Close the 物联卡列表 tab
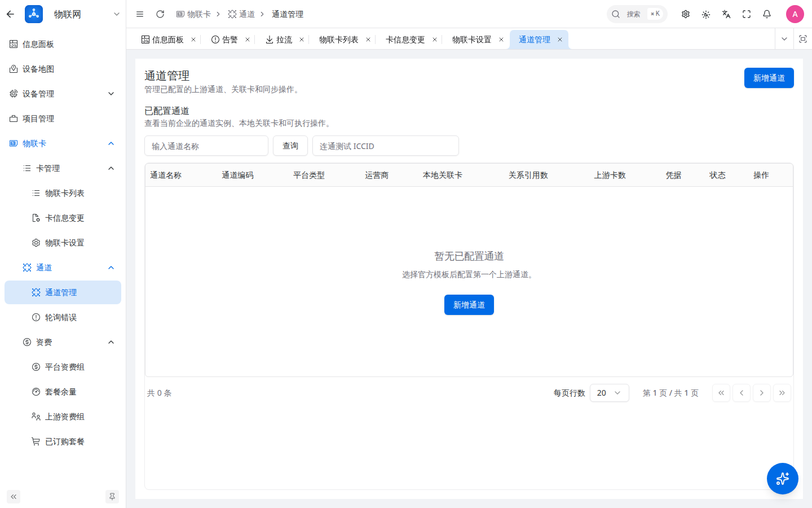The image size is (812, 508). [368, 40]
